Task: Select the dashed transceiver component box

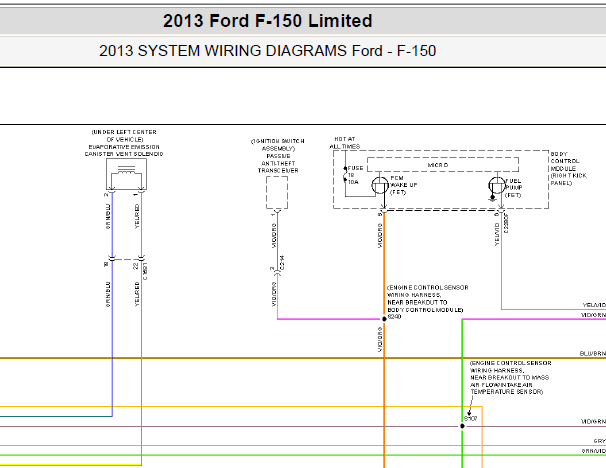Action: click(277, 192)
